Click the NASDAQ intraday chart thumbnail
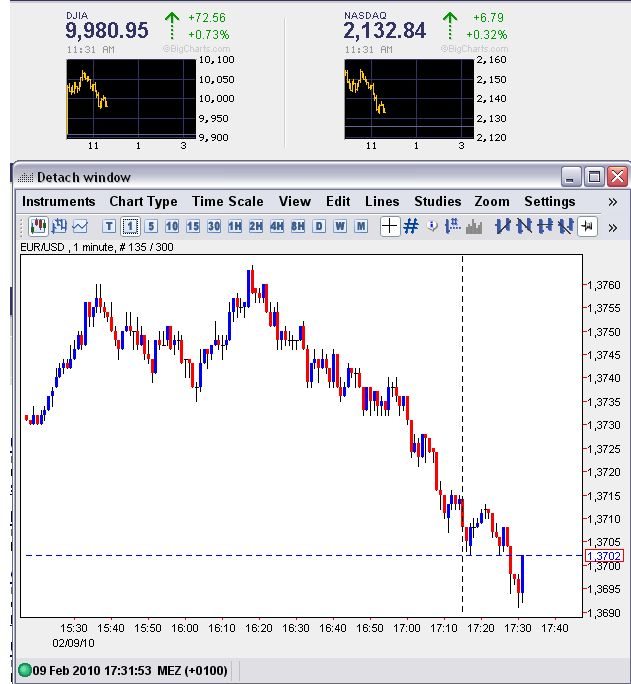Viewport: 631px width, 684px height. point(409,99)
